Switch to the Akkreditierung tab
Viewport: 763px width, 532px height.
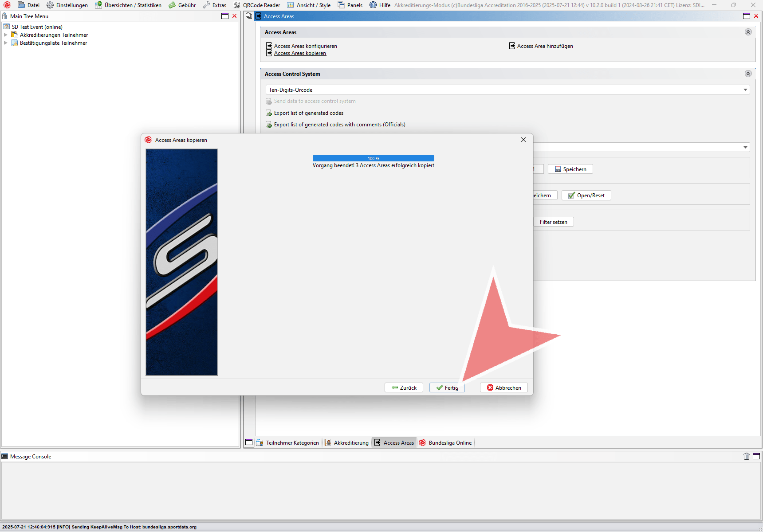347,442
